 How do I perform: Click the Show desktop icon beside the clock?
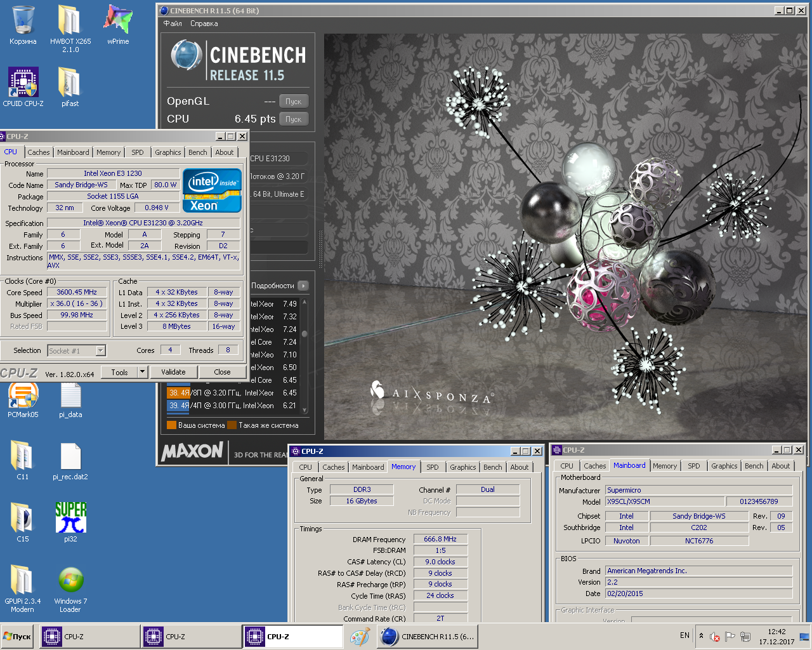[x=804, y=637]
